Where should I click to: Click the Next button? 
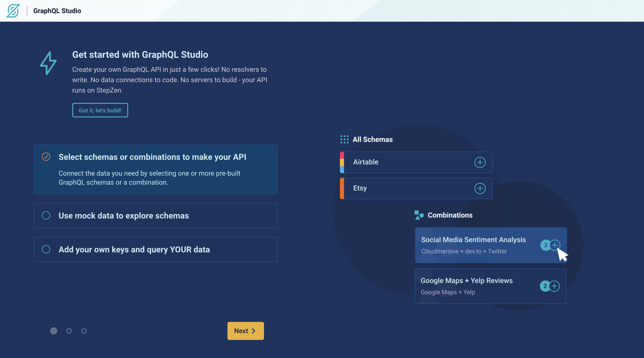pos(246,331)
